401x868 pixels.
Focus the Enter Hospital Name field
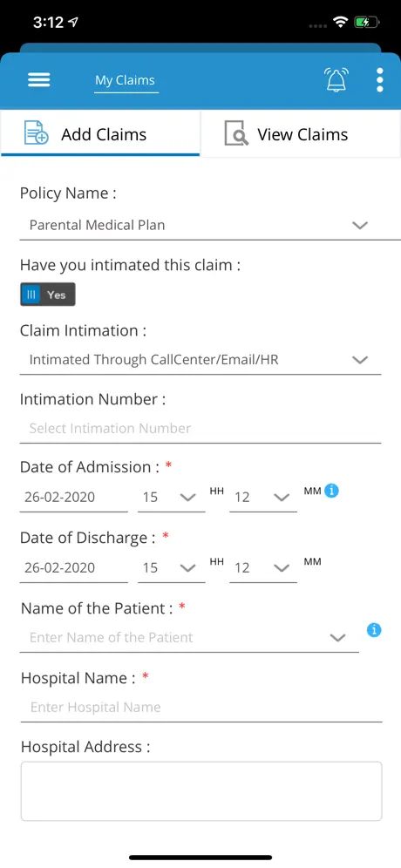click(x=201, y=708)
